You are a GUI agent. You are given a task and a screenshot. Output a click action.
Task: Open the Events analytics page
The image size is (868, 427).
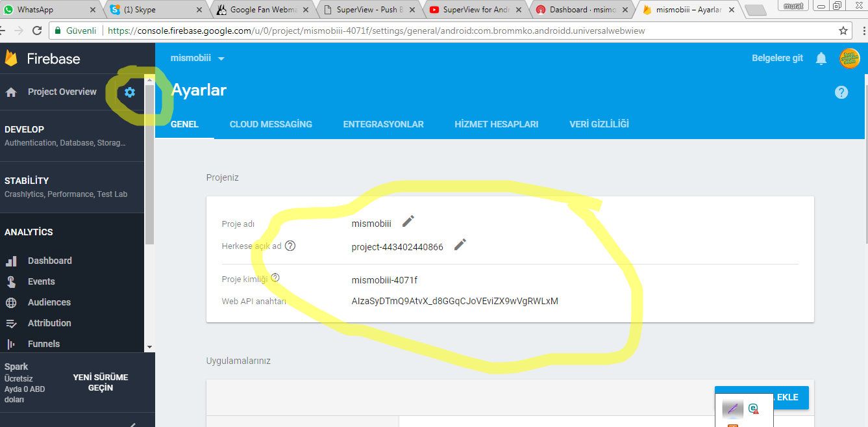42,281
